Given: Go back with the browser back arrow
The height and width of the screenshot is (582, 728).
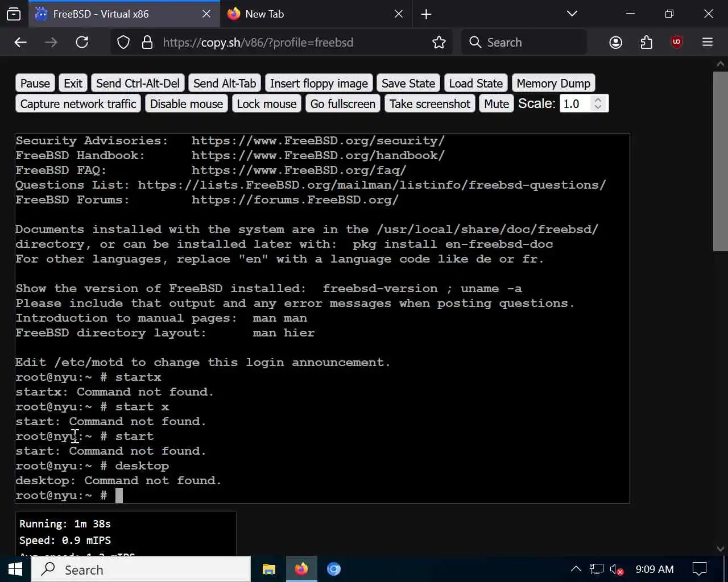Looking at the screenshot, I should point(20,42).
